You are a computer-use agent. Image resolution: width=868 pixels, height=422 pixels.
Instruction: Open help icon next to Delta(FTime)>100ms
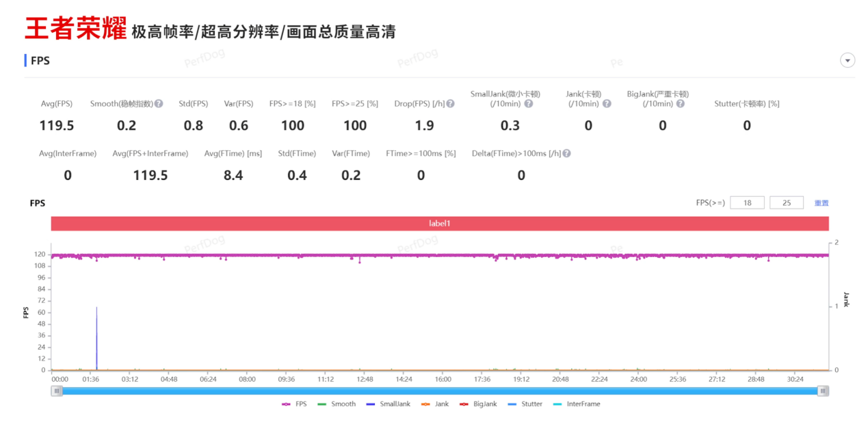click(566, 154)
